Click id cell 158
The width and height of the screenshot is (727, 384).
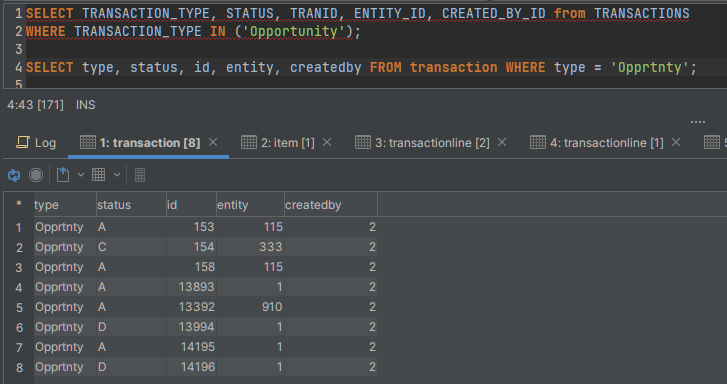[191, 267]
